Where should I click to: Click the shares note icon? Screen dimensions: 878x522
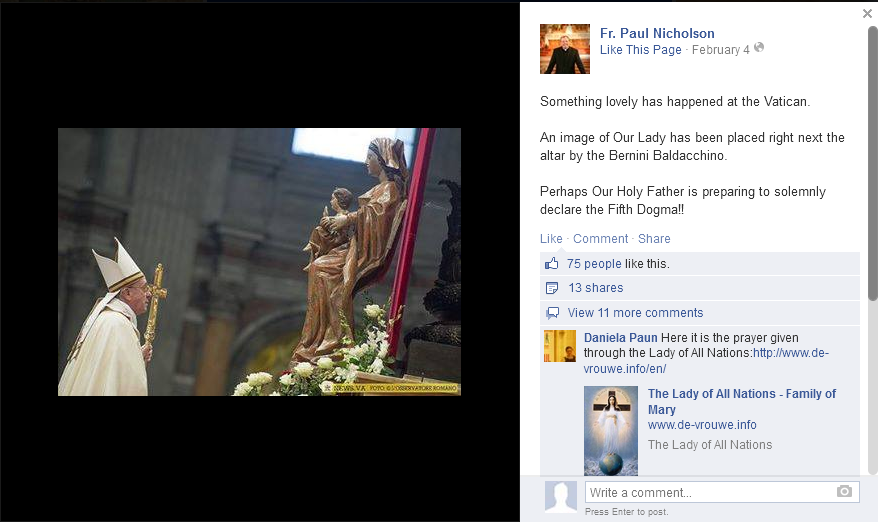pos(552,288)
